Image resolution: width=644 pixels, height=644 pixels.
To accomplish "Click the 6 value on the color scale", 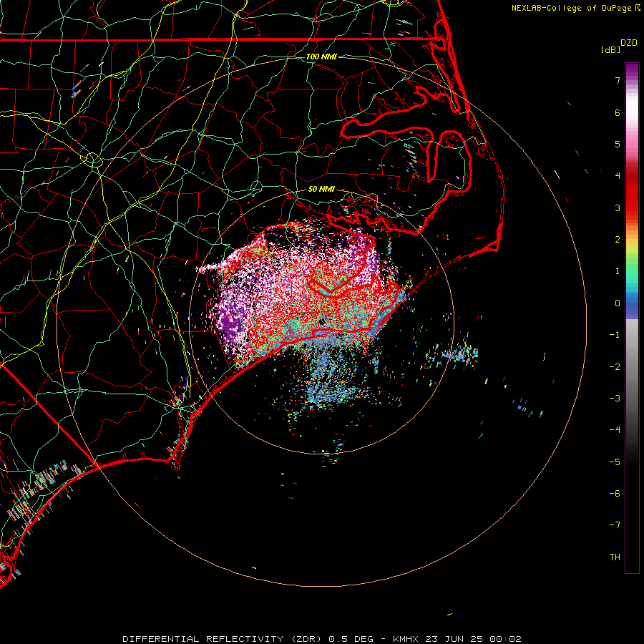I will click(x=618, y=112).
